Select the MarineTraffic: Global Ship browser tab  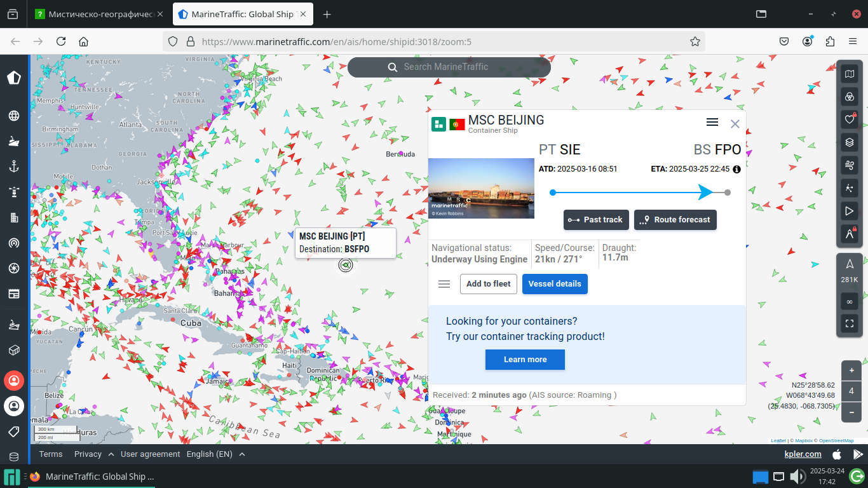pos(242,14)
